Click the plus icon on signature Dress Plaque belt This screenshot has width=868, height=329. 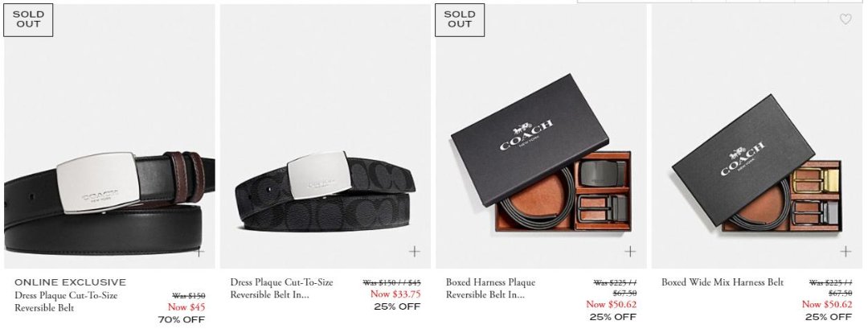coord(414,252)
